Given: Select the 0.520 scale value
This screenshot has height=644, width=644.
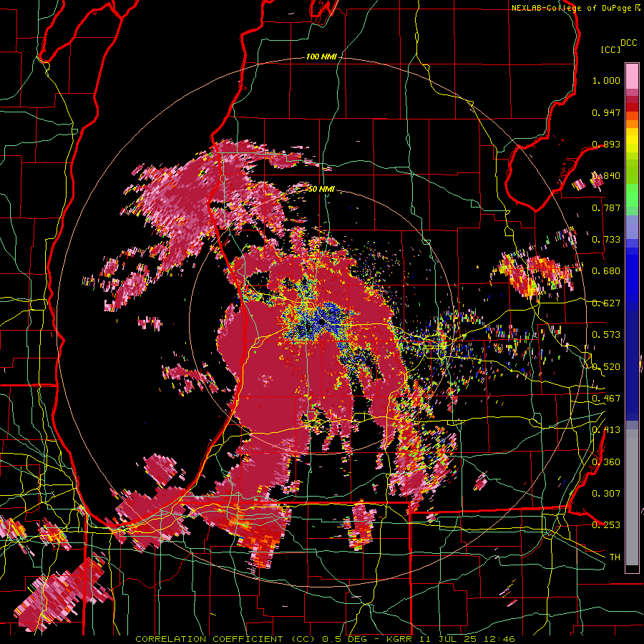Looking at the screenshot, I should pyautogui.click(x=606, y=367).
